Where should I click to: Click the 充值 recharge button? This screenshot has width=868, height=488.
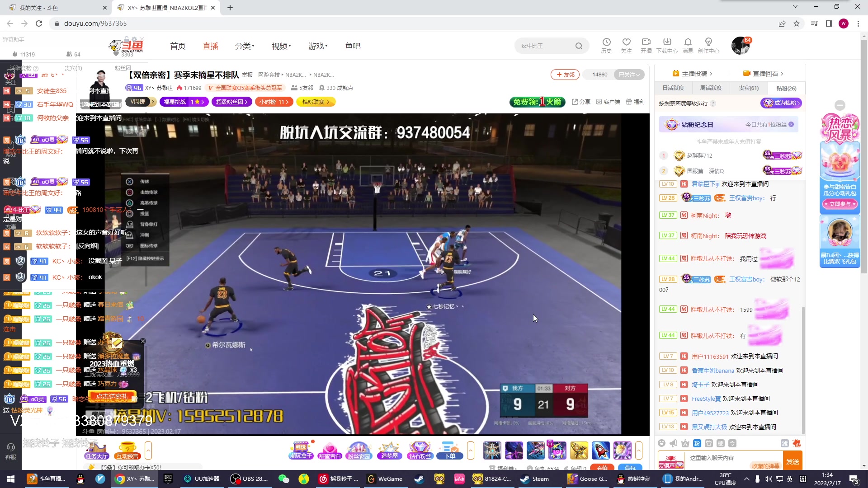(602, 468)
